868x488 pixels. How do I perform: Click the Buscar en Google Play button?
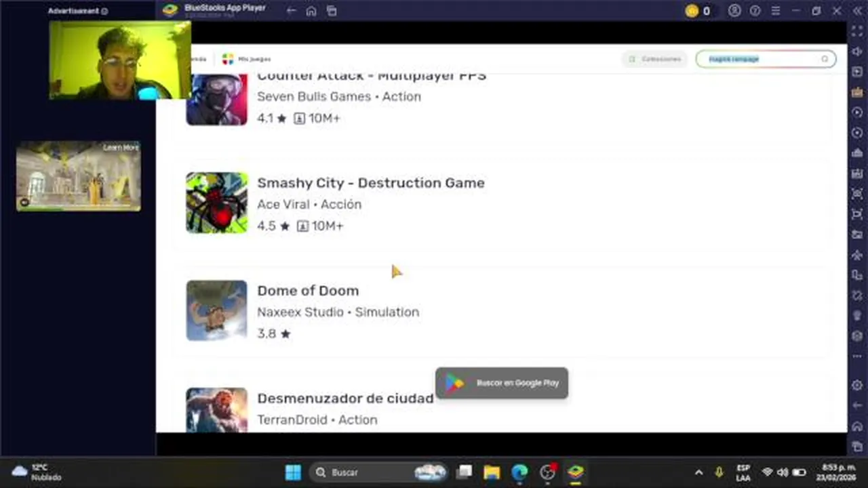coord(502,383)
